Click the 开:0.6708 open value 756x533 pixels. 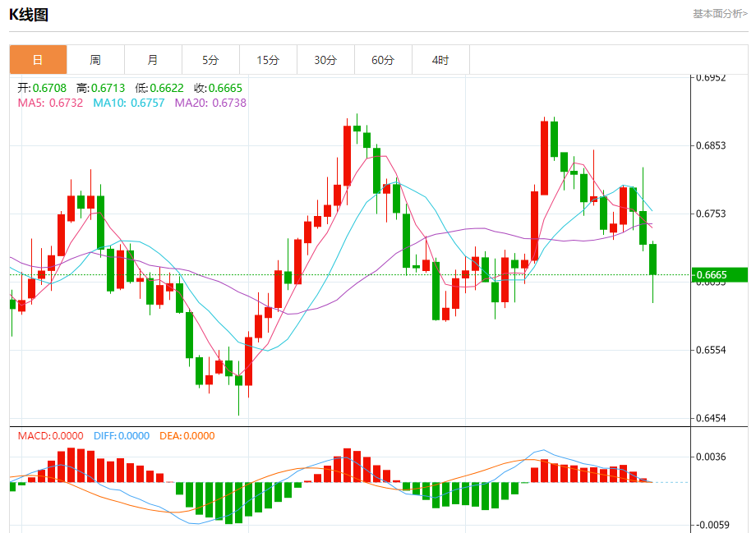tap(42, 88)
